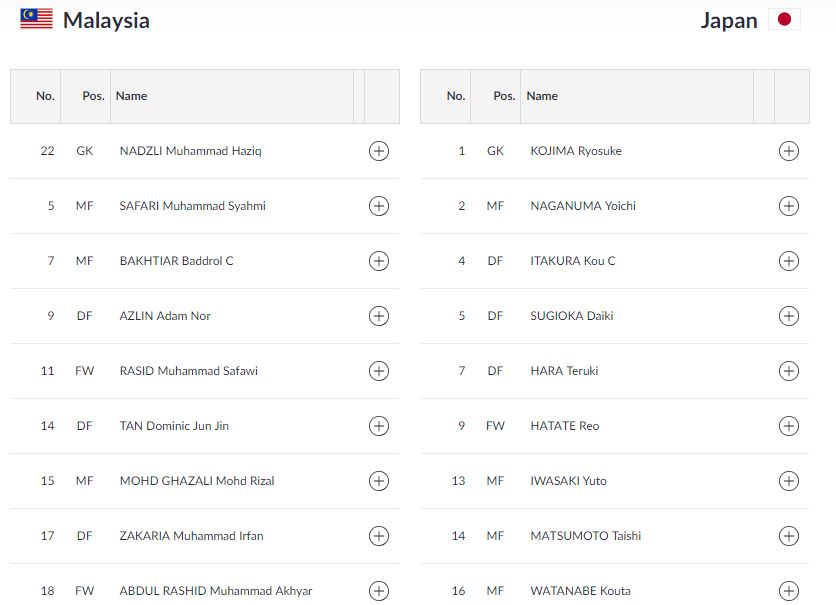836x605 pixels.
Task: Expand details for NADZLI Muhammad Haziq
Action: pos(378,151)
